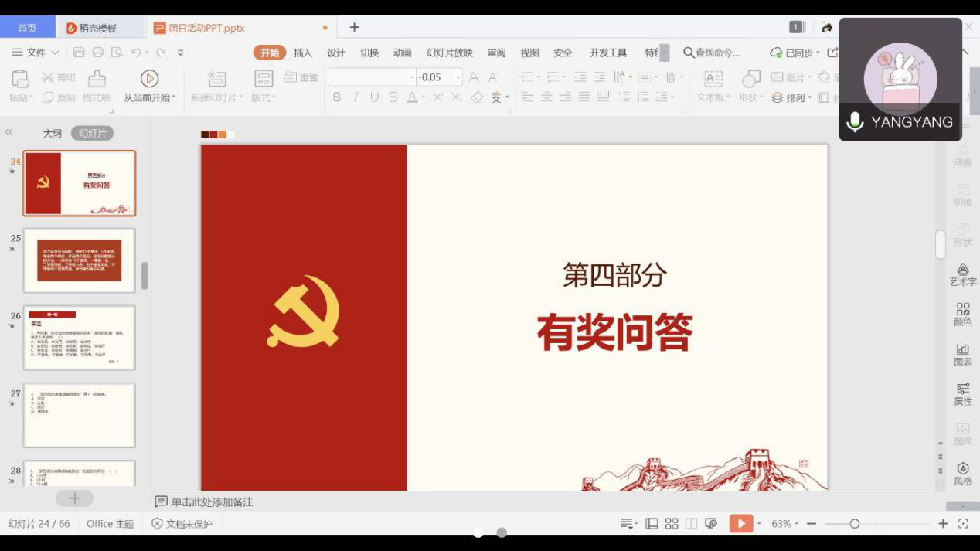Toggle Strikethrough formatting
The image size is (980, 551).
click(393, 97)
